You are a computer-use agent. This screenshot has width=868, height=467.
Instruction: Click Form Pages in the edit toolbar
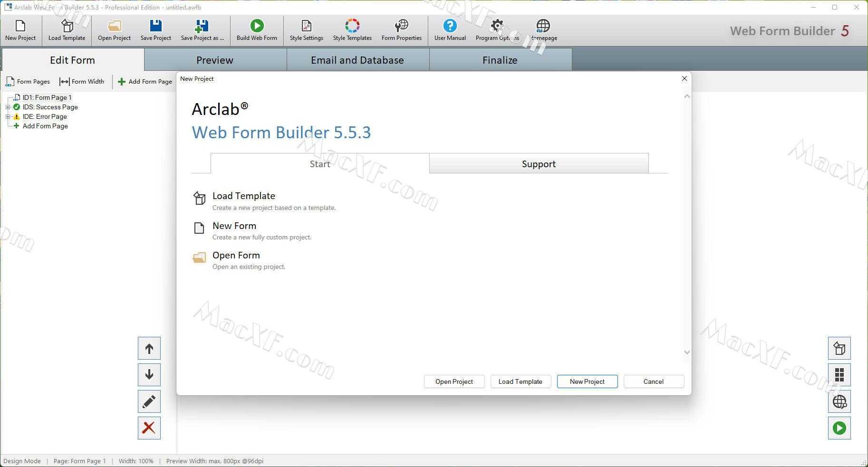pos(28,82)
